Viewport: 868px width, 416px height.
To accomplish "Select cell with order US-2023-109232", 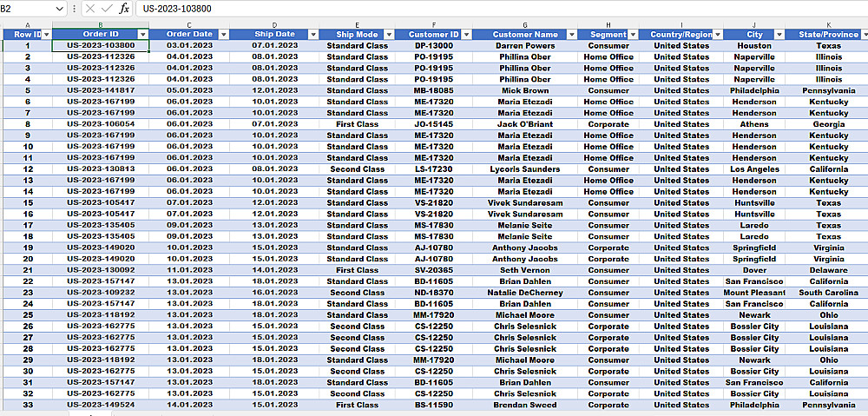I will click(x=101, y=293).
